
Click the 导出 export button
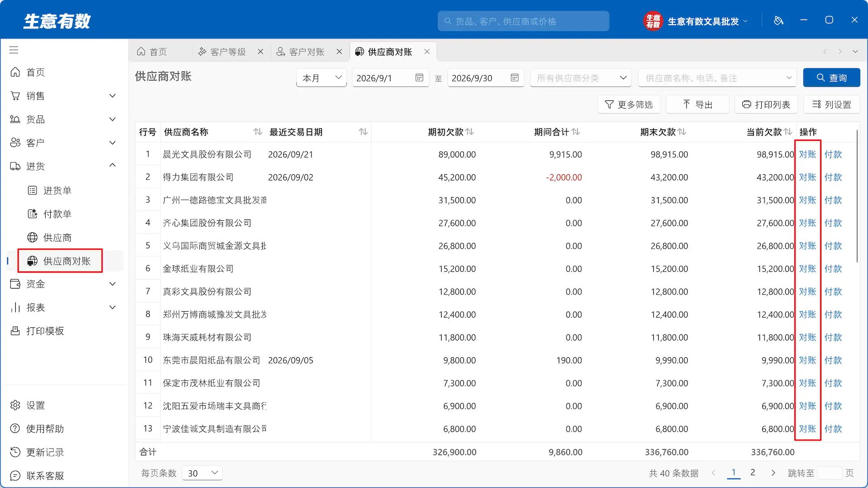click(698, 104)
